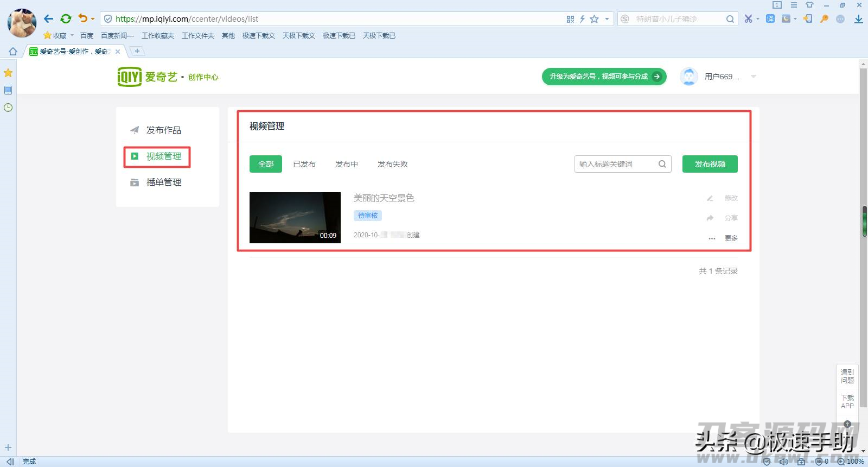Click the browser search box

click(678, 19)
